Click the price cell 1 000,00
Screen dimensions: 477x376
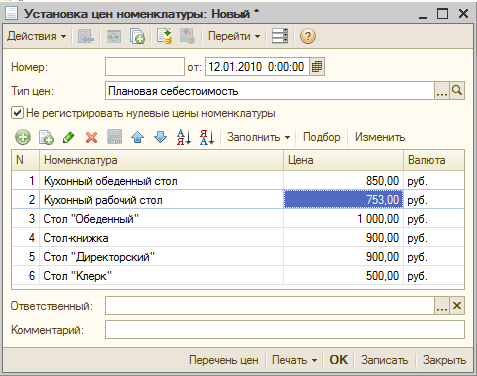point(343,219)
